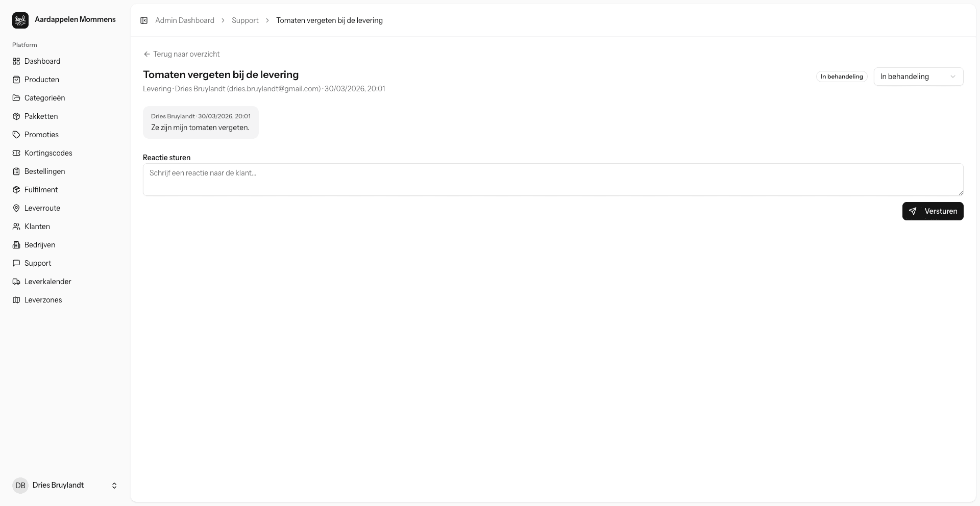Open Leverroute in the sidebar

click(65, 208)
